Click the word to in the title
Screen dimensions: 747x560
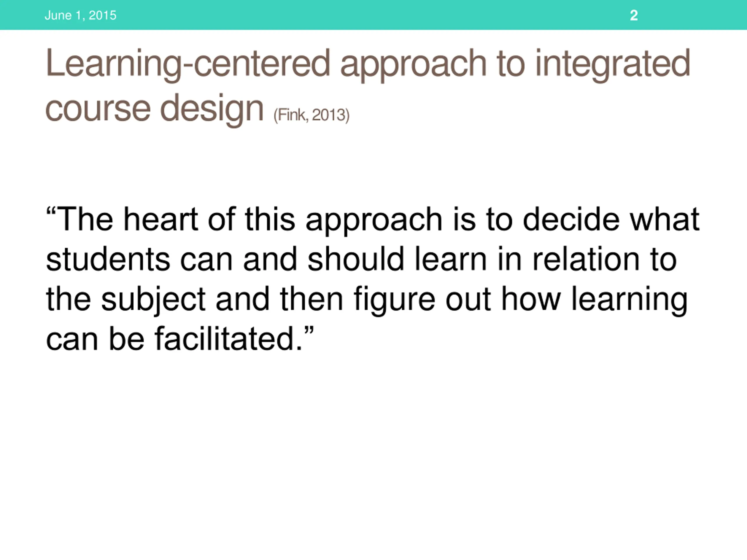pos(511,64)
